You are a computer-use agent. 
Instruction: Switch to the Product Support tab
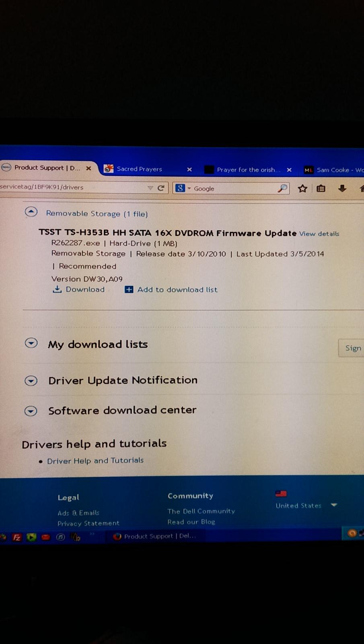[x=47, y=168]
